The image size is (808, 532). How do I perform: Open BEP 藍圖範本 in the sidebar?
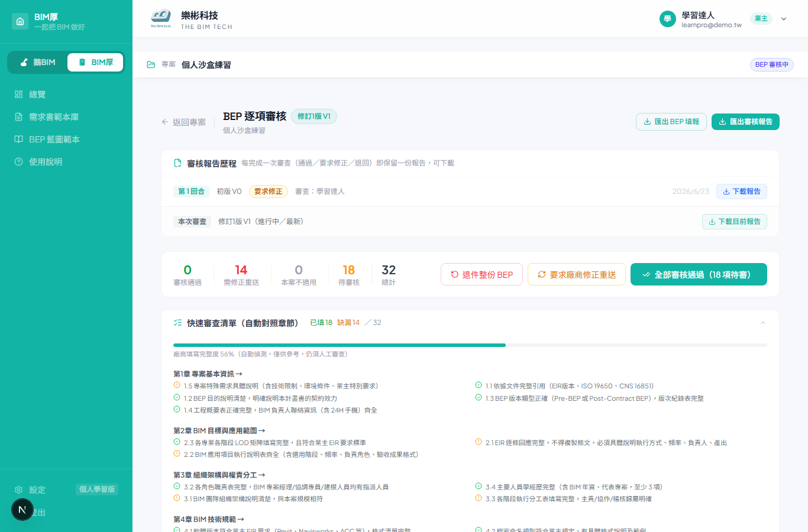(66, 140)
